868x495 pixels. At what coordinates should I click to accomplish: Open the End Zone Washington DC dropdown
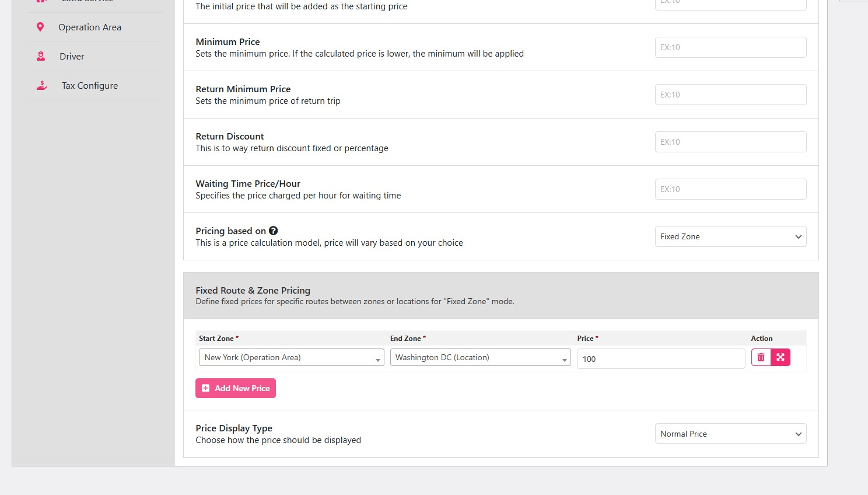point(480,357)
